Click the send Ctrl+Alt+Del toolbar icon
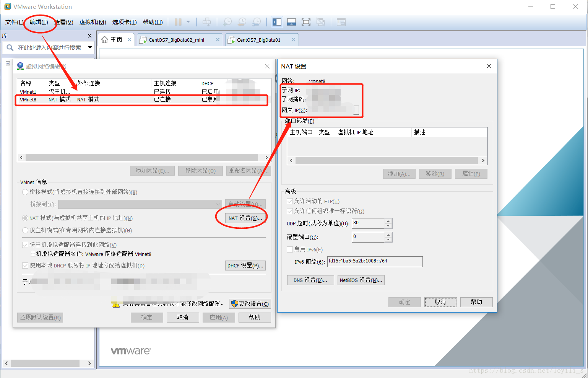Screen dimensions: 588x378 [x=206, y=22]
